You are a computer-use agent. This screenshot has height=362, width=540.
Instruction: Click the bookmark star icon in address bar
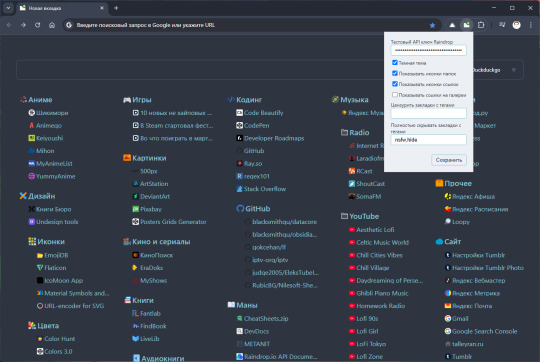tap(432, 25)
